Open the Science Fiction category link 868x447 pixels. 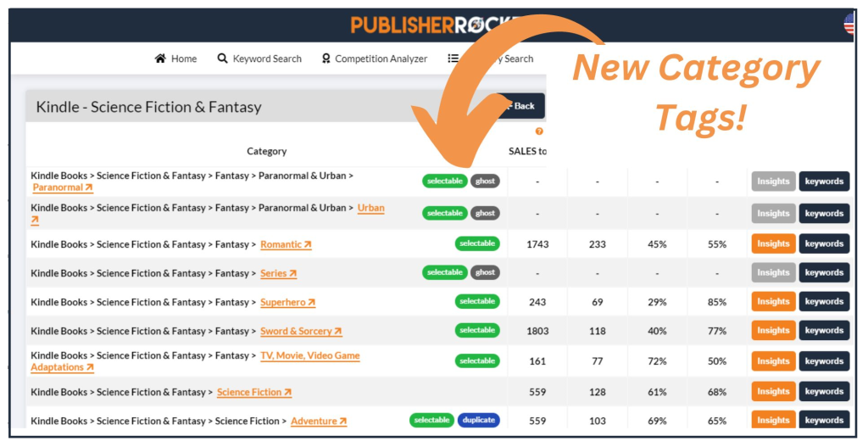coord(254,392)
